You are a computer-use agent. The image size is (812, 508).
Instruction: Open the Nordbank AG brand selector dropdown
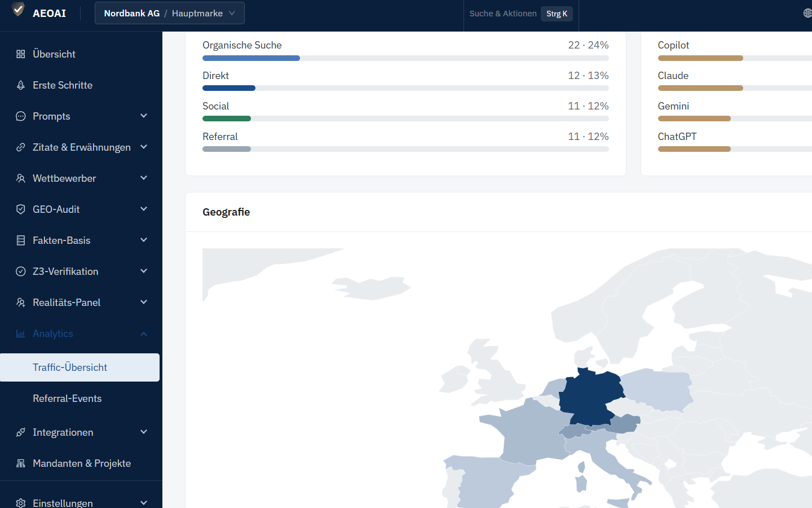pos(170,13)
